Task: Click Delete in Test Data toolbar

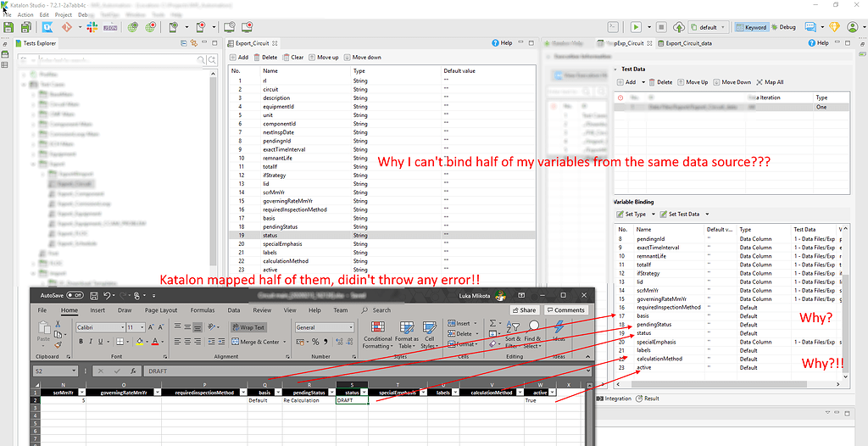Action: click(x=660, y=82)
